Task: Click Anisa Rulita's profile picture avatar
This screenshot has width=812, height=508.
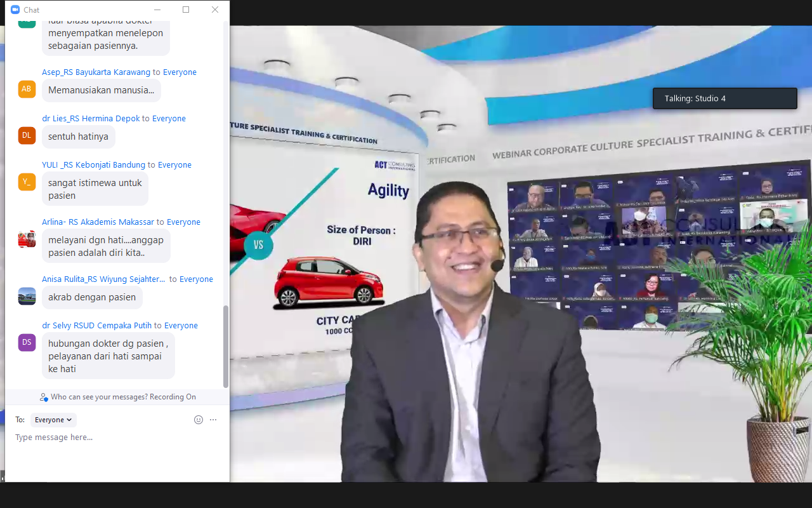Action: 27,296
